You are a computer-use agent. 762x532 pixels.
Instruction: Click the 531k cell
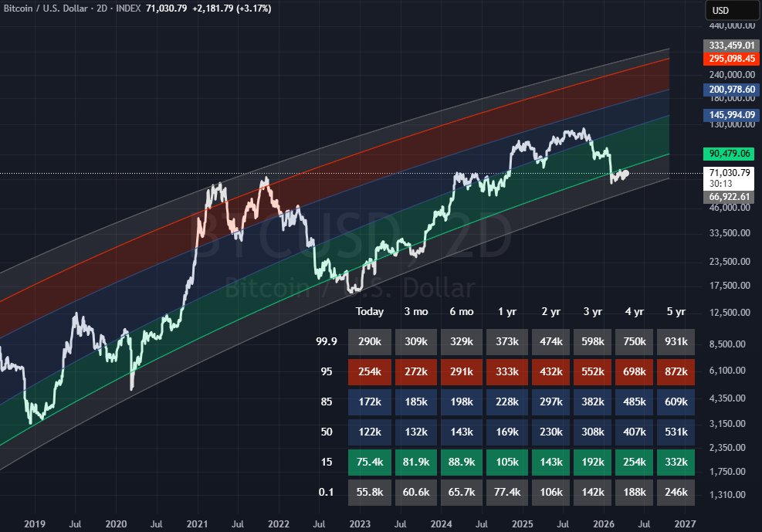tap(676, 432)
